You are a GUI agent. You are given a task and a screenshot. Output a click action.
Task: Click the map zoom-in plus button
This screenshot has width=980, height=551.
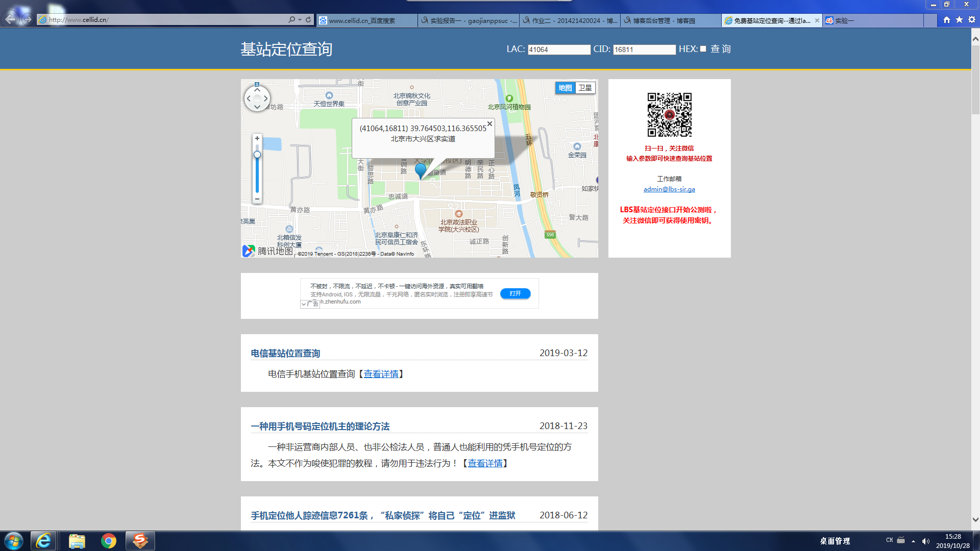[x=257, y=139]
